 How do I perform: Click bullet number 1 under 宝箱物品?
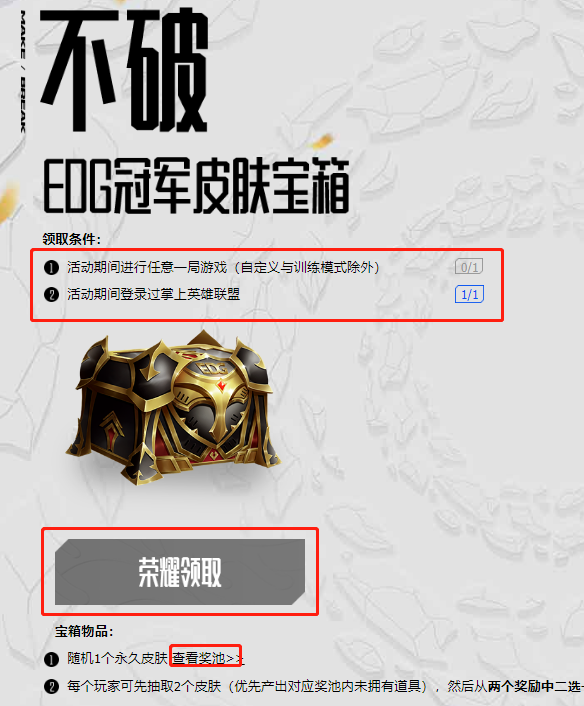pos(51,660)
